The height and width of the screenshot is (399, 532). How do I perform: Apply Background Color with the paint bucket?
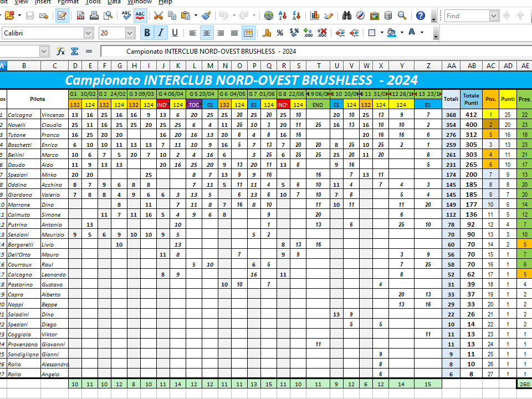pyautogui.click(x=392, y=33)
